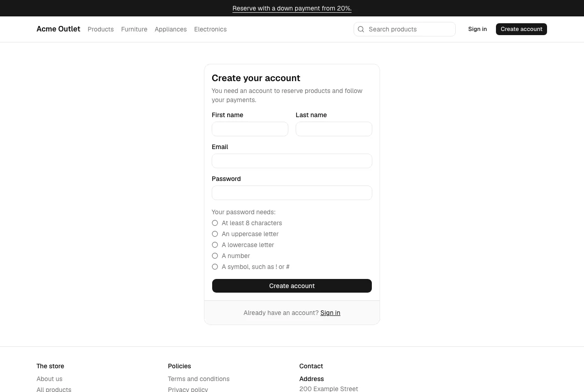This screenshot has width=584, height=392.
Task: Open the Privacy policy footer link
Action: (x=188, y=389)
